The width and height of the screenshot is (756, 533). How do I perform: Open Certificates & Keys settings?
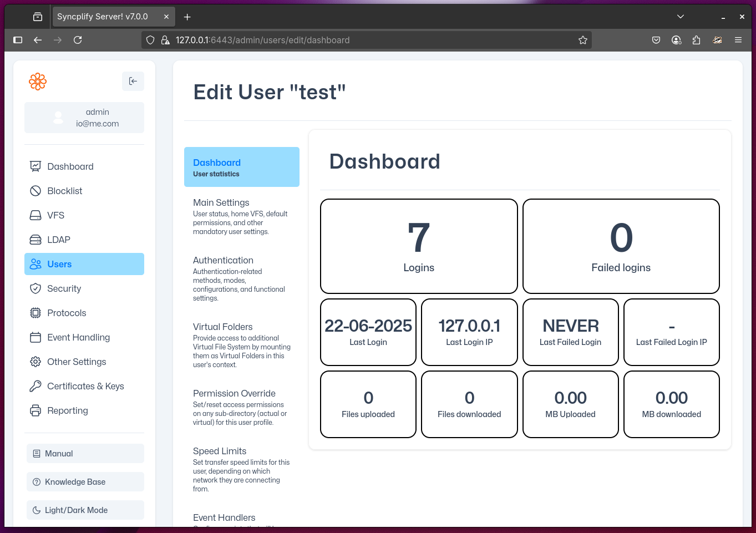point(85,386)
